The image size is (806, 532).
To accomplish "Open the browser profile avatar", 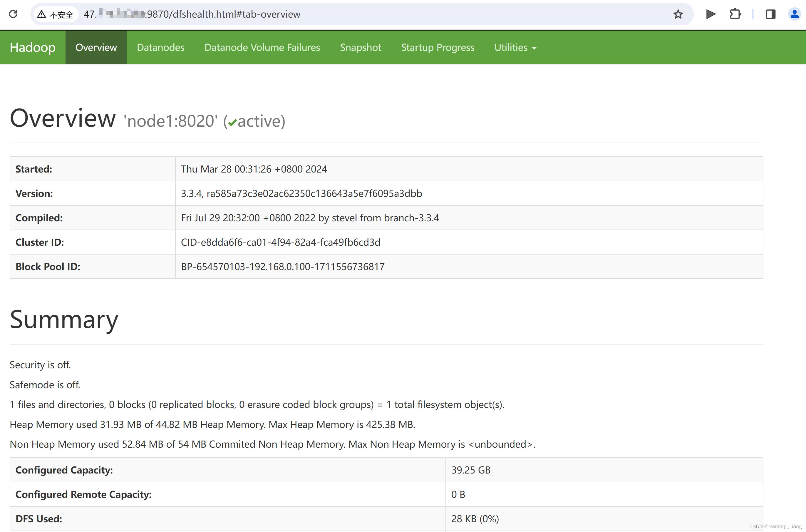I will click(x=794, y=14).
